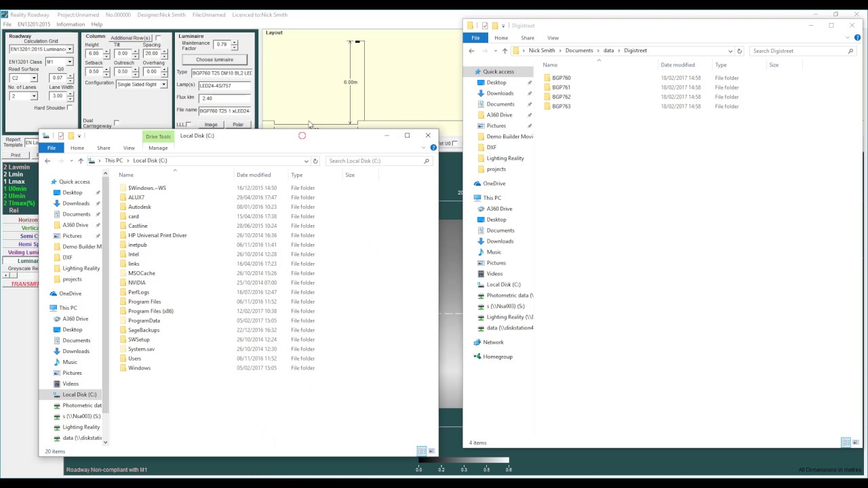868x488 pixels.
Task: Expand Local Disk address bar history dropdown
Action: click(x=306, y=161)
